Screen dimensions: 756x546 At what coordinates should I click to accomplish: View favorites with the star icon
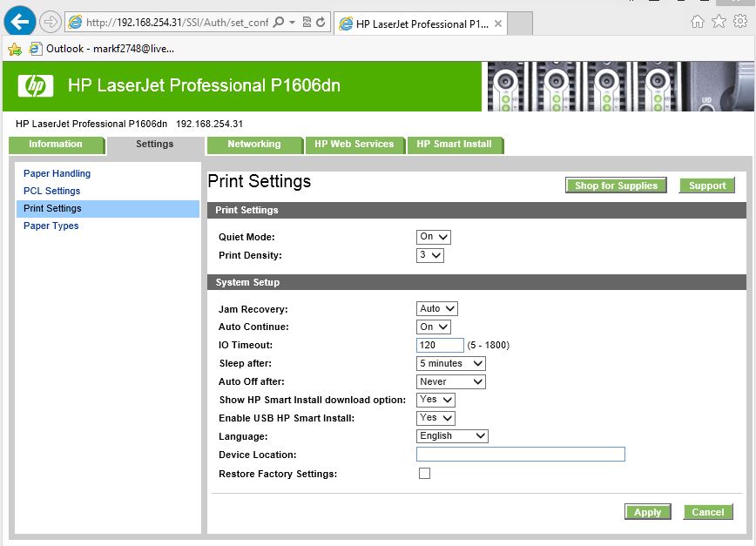pyautogui.click(x=719, y=22)
